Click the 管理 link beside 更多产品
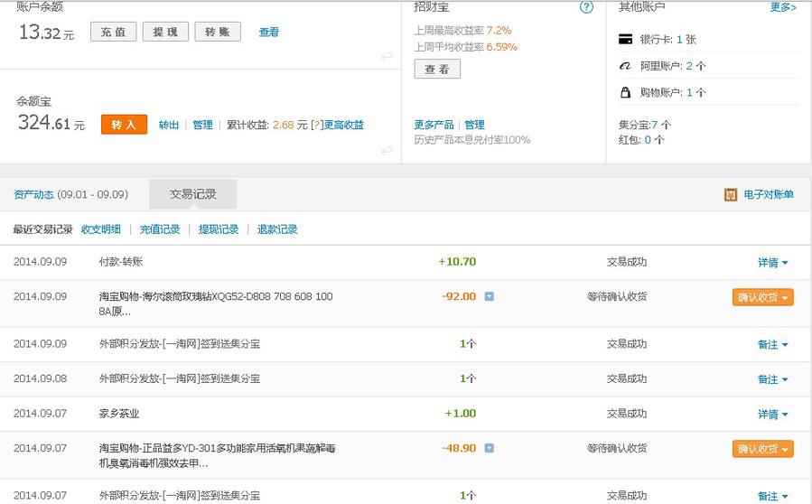 pos(474,125)
